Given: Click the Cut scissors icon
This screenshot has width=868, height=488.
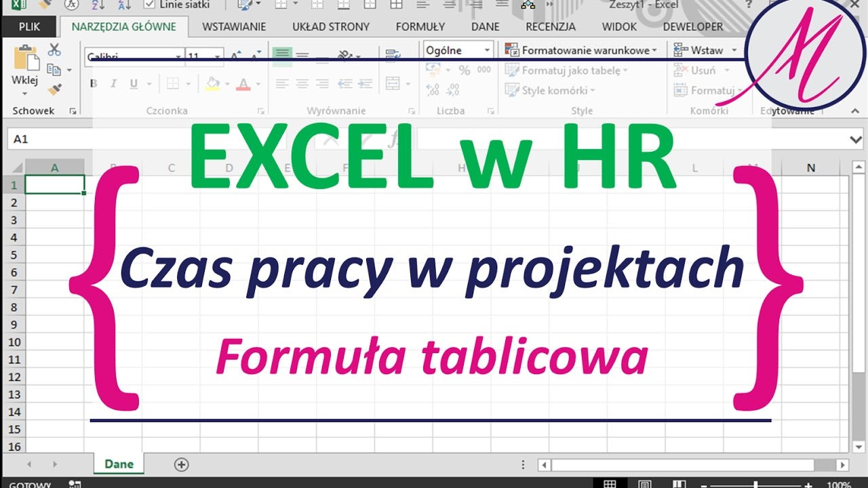Looking at the screenshot, I should point(54,49).
